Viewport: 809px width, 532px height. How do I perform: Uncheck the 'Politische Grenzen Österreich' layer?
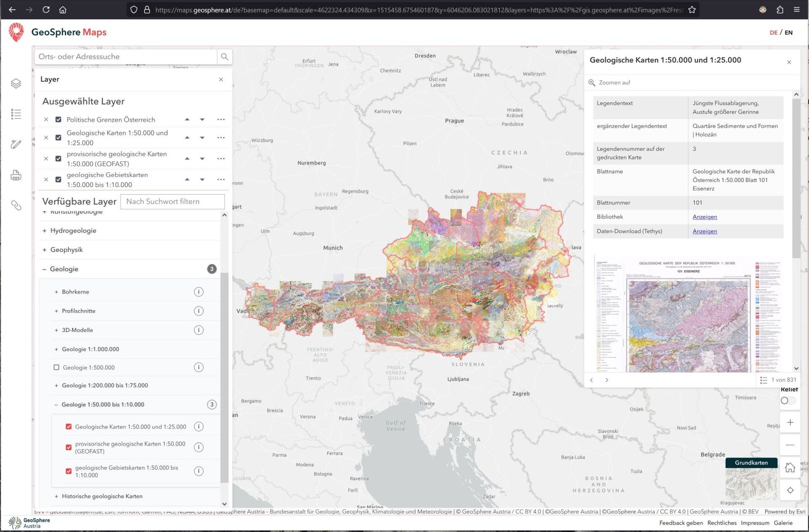(59, 119)
